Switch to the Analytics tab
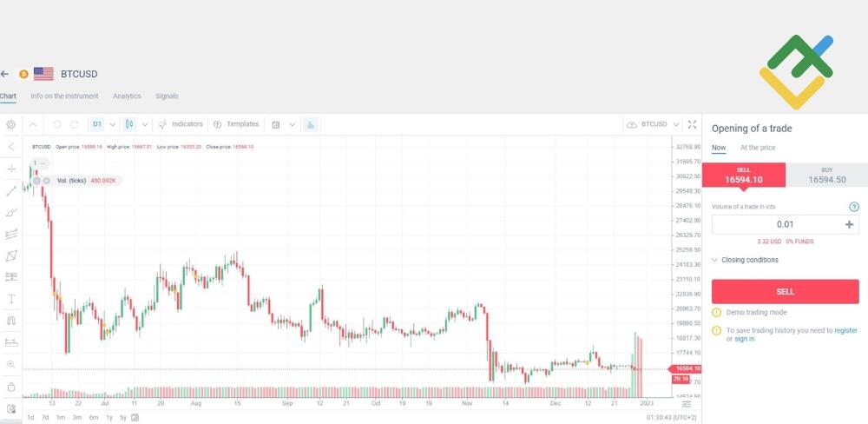This screenshot has height=424, width=868. click(x=127, y=96)
